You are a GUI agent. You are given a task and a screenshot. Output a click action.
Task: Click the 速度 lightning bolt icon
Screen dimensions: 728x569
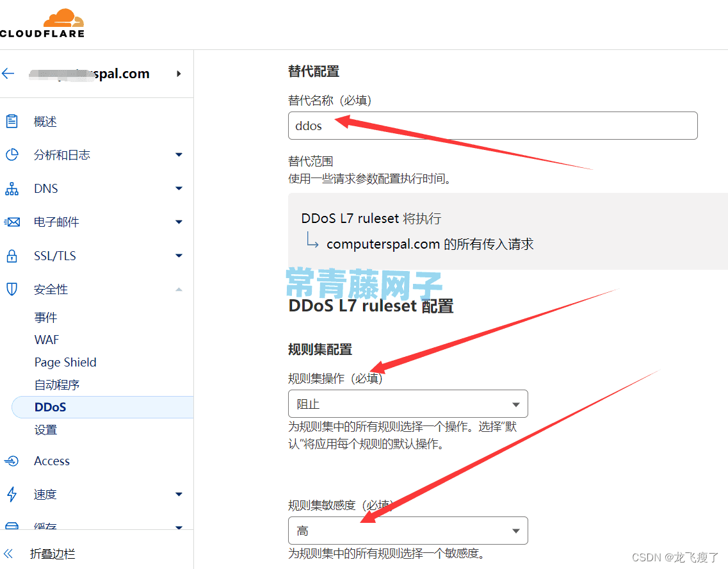point(11,494)
